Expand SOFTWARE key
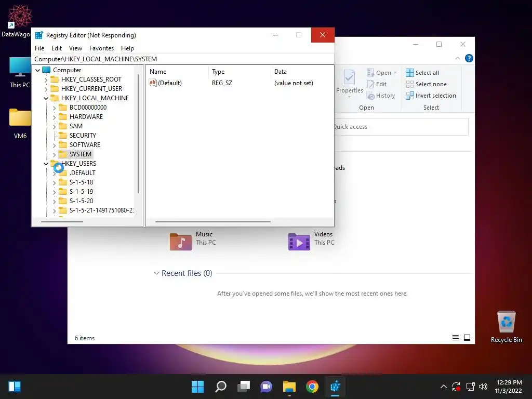Image resolution: width=532 pixels, height=399 pixels. click(54, 145)
